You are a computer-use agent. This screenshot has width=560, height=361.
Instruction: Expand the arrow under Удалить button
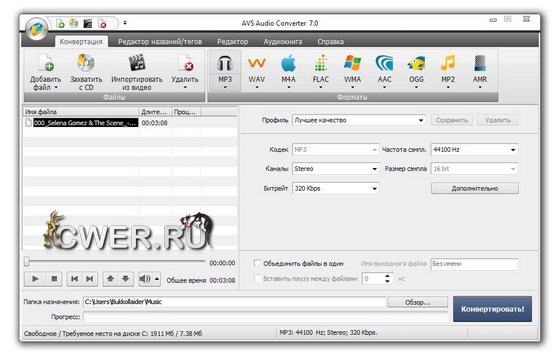[185, 87]
